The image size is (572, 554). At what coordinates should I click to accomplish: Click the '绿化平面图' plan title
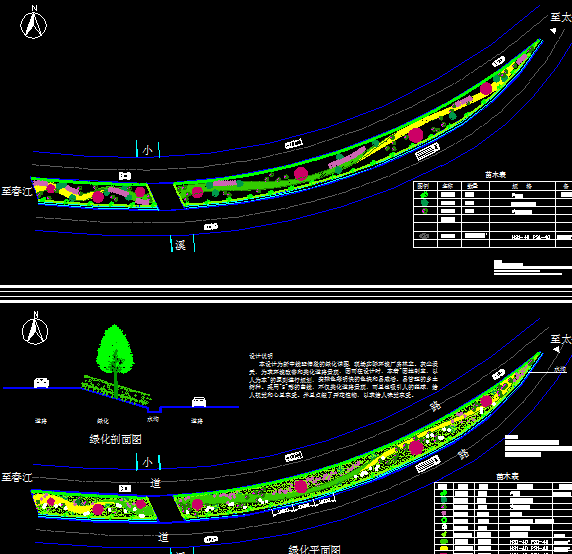click(314, 549)
